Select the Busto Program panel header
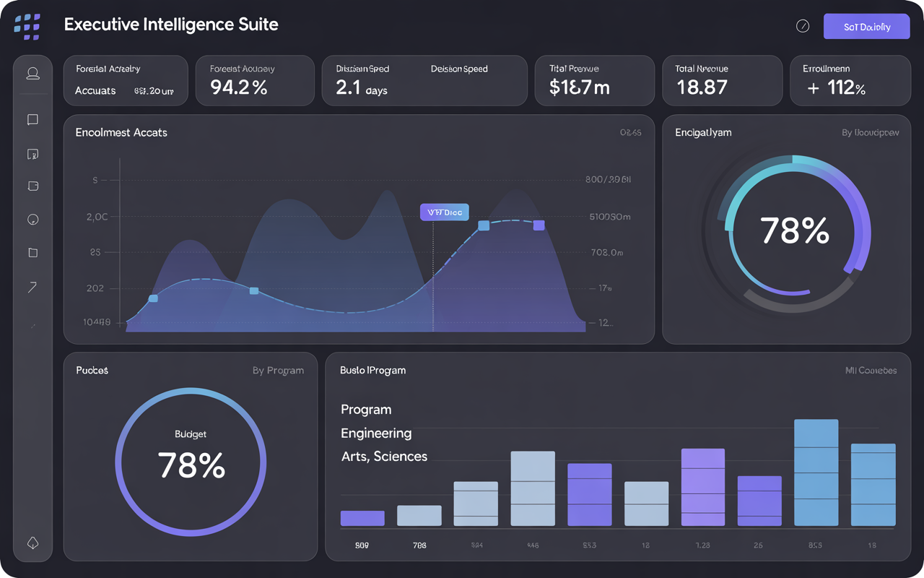Image resolution: width=924 pixels, height=578 pixels. coord(372,370)
